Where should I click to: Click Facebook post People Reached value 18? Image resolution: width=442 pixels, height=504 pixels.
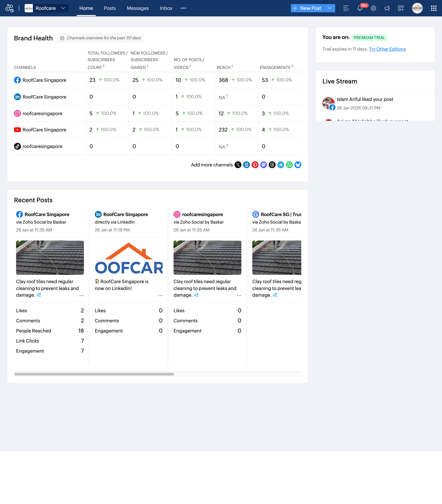[81, 331]
